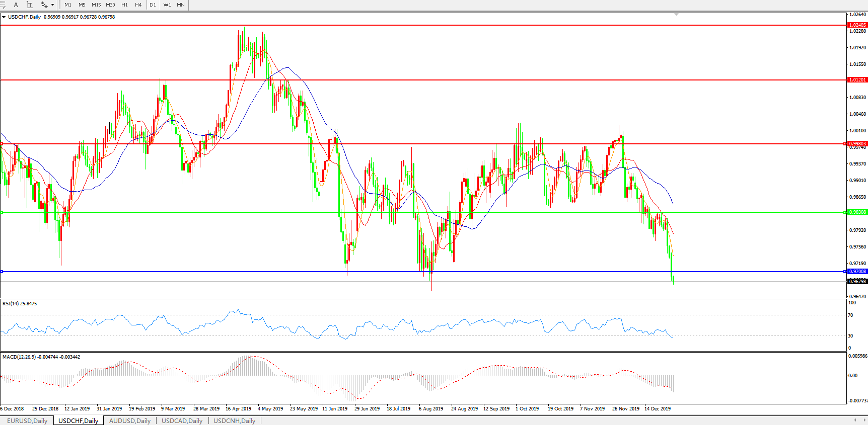Open the Arrows tool dropdown arrow
Image resolution: width=868 pixels, height=425 pixels.
[x=52, y=5]
